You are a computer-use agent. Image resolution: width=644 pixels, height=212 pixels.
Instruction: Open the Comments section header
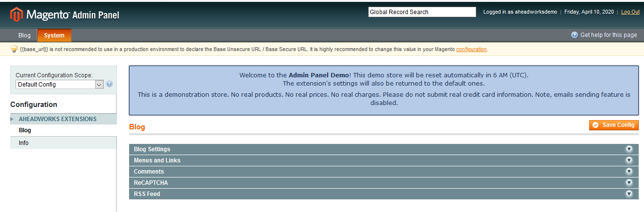(x=384, y=172)
